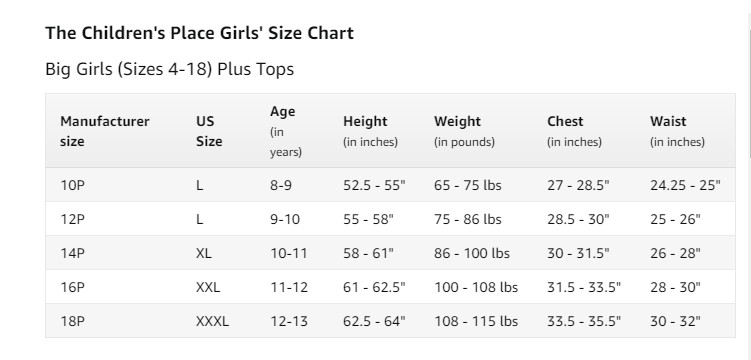
Task: Select the XXXL US size cell
Action: coord(212,321)
